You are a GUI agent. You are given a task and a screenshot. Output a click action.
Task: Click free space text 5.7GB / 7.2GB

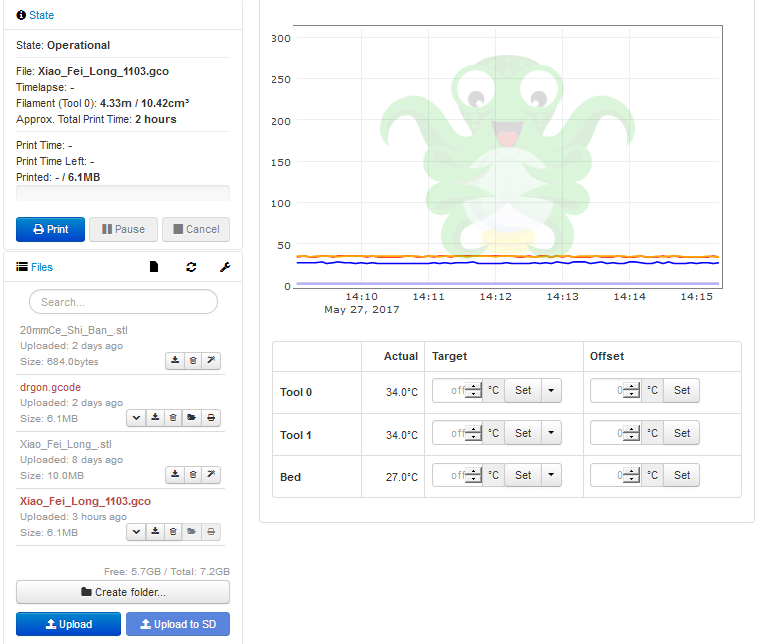(x=167, y=571)
